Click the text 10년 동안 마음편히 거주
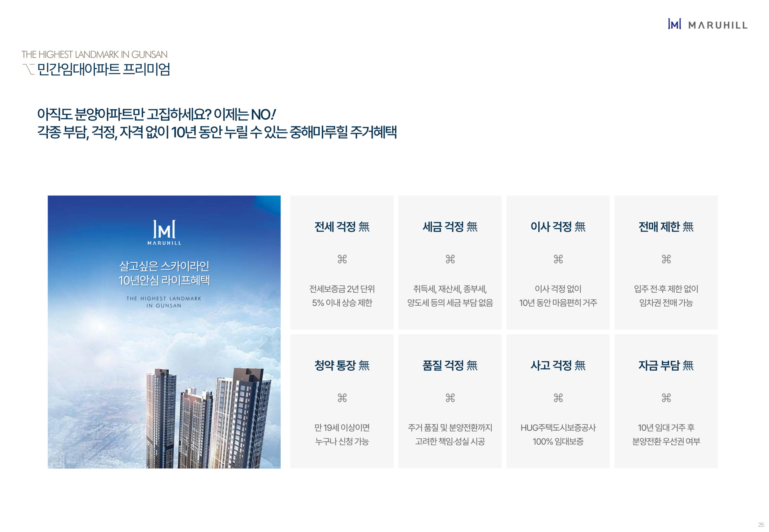Screen dimensions: 769x532 pyautogui.click(x=558, y=303)
